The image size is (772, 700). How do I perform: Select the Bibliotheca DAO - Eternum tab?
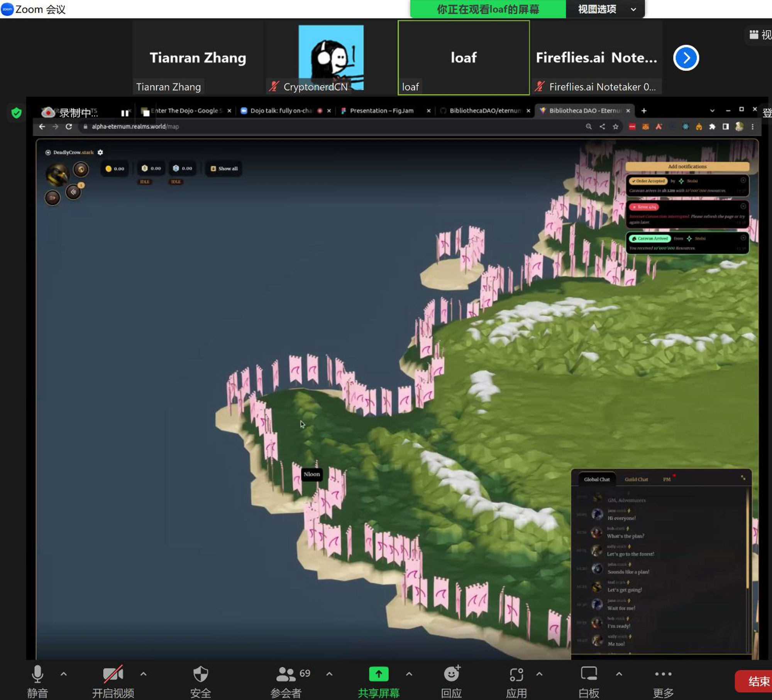[x=585, y=111]
